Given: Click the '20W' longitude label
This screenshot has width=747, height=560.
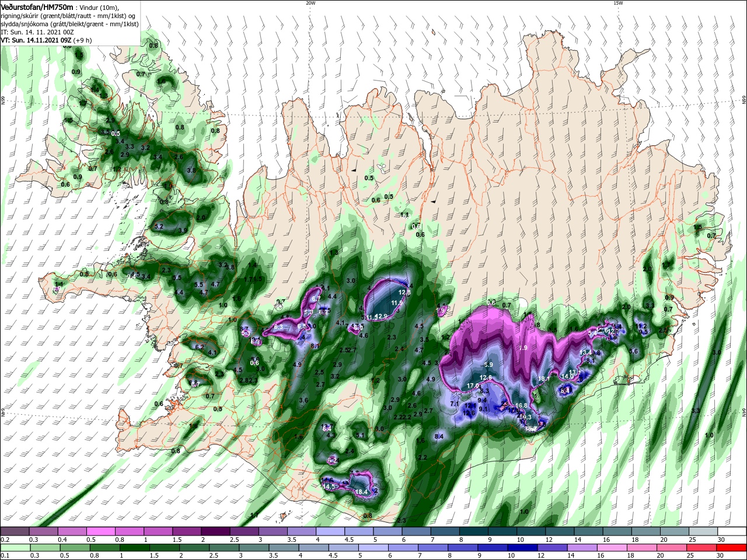Looking at the screenshot, I should click(310, 3).
